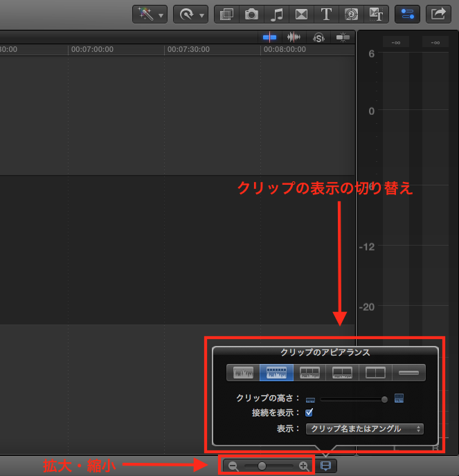Click the -20 level on the audio meter
This screenshot has height=476, width=459.
point(367,307)
